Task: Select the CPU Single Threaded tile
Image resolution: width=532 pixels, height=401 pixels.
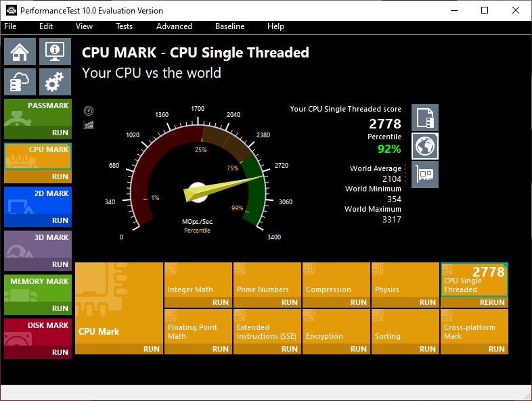Action: (x=474, y=280)
